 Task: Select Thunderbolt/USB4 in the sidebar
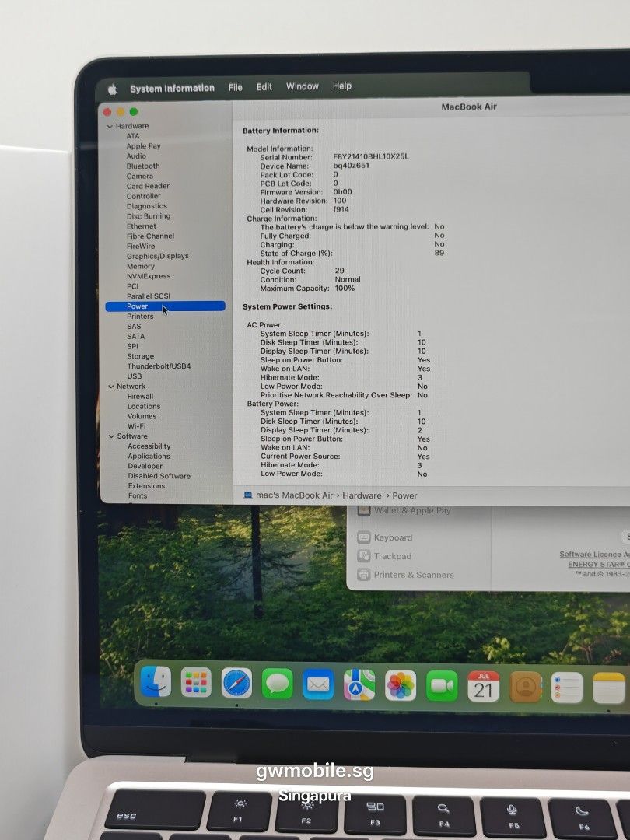click(x=159, y=366)
